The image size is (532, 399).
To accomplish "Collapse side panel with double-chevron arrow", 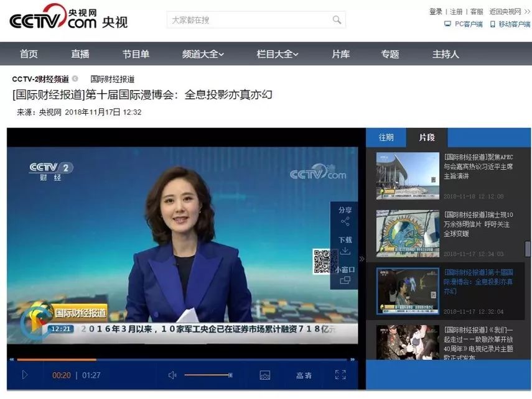I will pos(362,259).
